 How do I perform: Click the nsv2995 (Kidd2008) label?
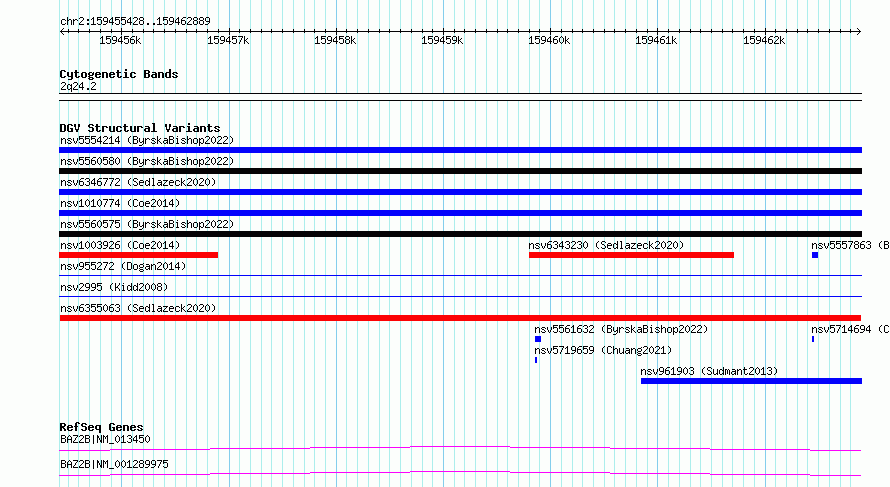pyautogui.click(x=114, y=287)
